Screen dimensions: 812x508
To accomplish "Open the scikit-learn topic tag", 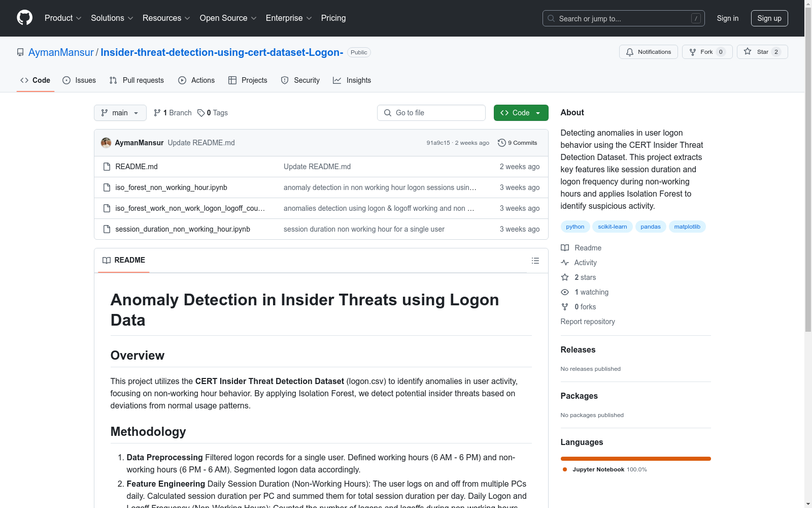I will tap(613, 227).
